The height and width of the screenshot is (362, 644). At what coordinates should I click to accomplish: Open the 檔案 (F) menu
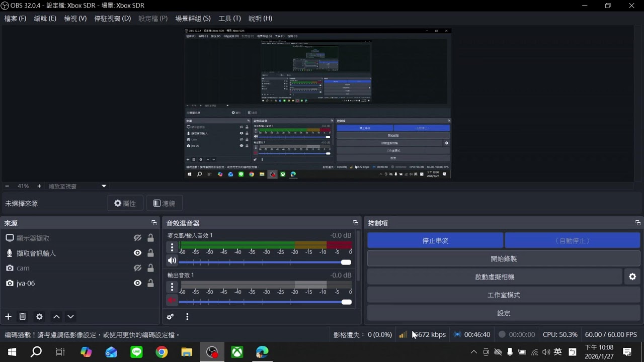click(x=15, y=18)
